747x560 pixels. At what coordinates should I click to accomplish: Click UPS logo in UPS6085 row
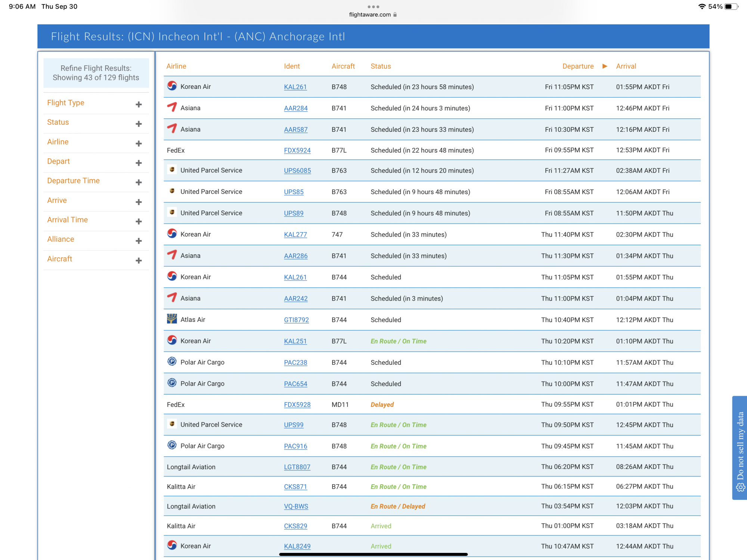coord(172,169)
